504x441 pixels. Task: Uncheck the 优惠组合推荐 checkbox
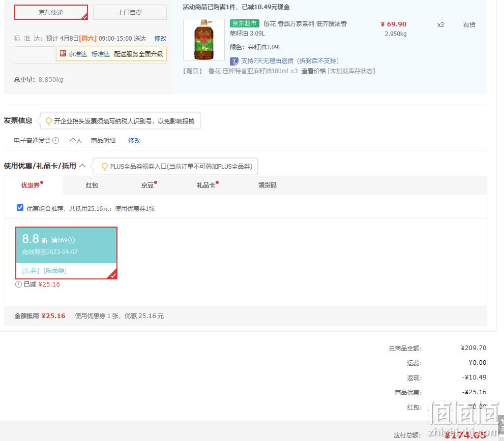[x=20, y=208]
